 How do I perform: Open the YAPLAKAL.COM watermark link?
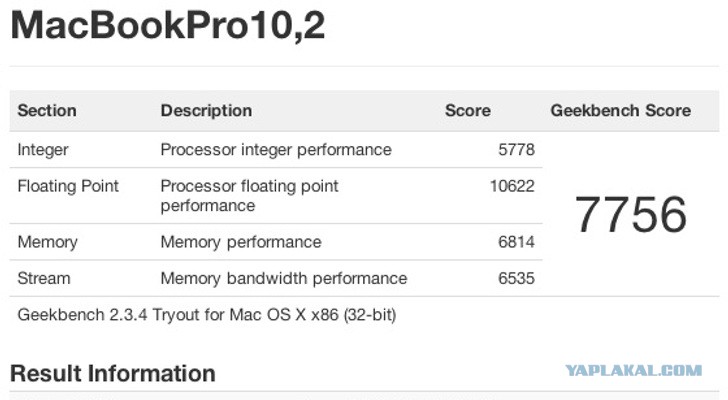[x=634, y=370]
